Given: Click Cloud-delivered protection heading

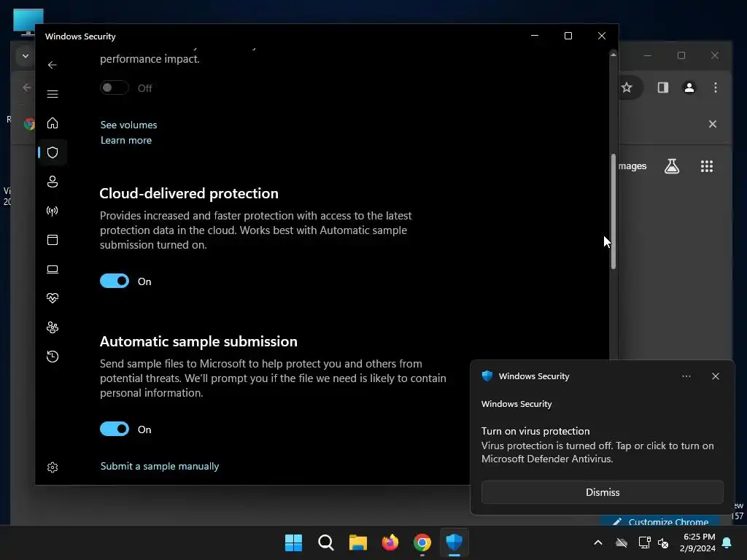Looking at the screenshot, I should click(189, 193).
